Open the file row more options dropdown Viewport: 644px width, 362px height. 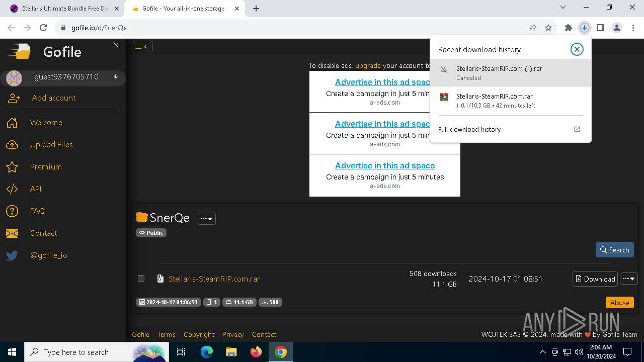[x=629, y=279]
